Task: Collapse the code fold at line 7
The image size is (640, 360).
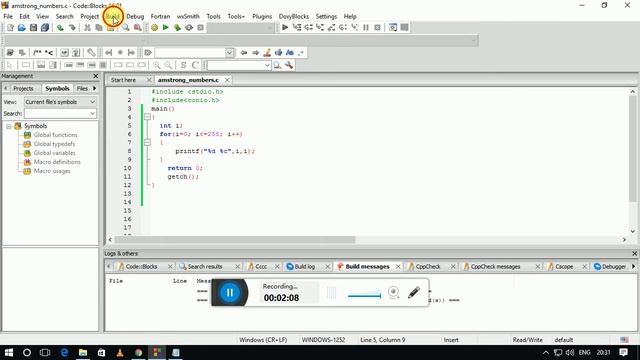Action: (x=147, y=142)
